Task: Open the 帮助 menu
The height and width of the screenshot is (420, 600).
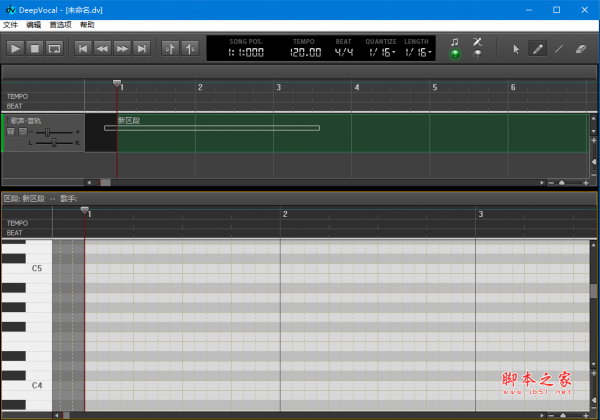Action: 87,25
